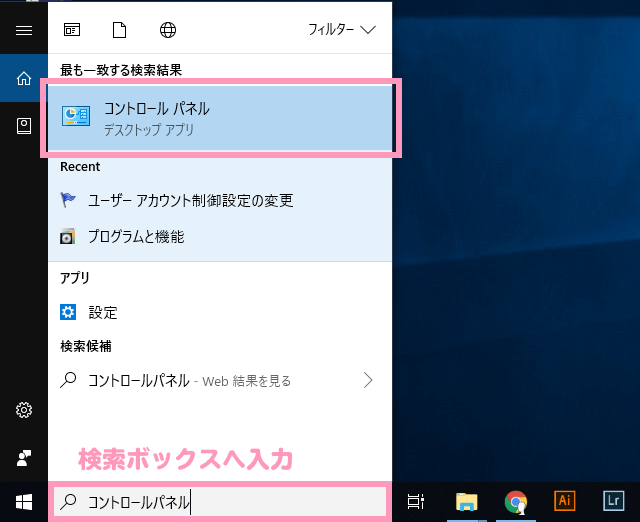Click the Recent section heading
Image resolution: width=640 pixels, height=522 pixels.
[x=80, y=167]
